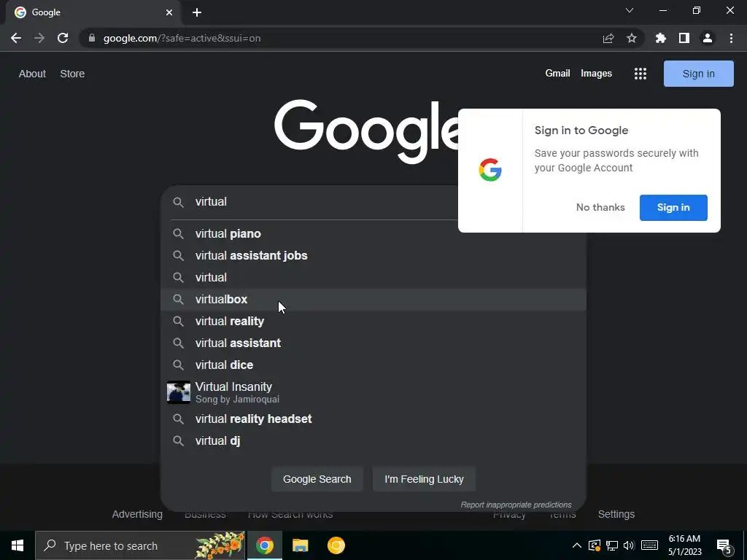
Task: Click the padlock site info icon
Action: coord(92,38)
